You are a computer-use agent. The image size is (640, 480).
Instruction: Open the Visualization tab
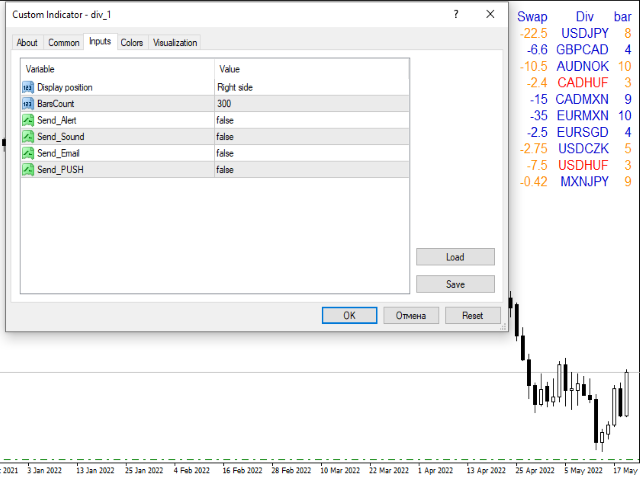[175, 42]
